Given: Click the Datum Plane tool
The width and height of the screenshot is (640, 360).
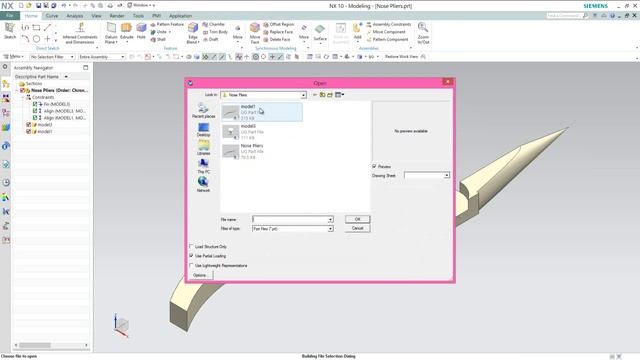Looking at the screenshot, I should [111, 33].
